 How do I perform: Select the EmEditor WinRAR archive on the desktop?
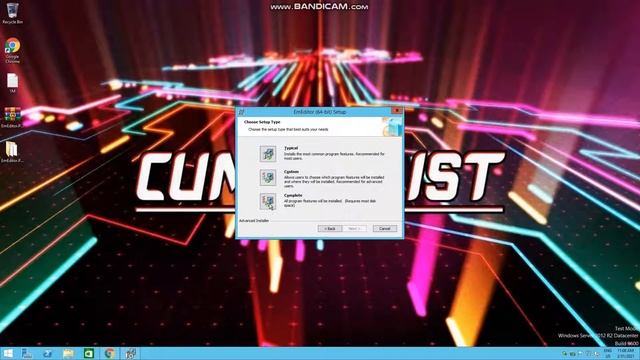(x=12, y=118)
